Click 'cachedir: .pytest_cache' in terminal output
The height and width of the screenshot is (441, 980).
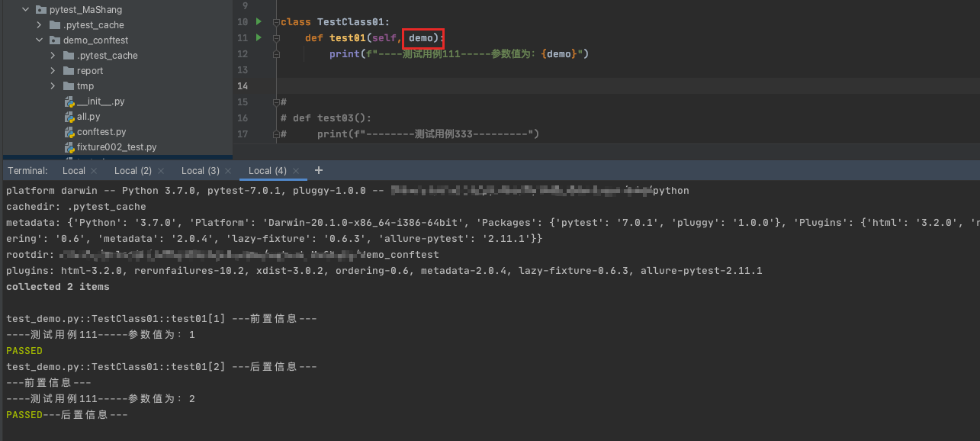tap(76, 207)
